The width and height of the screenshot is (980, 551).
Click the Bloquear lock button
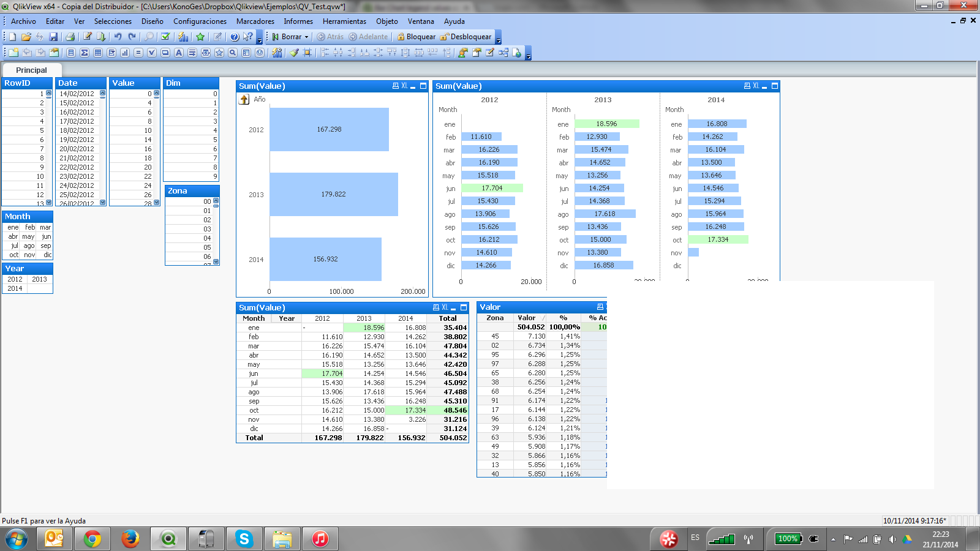pos(417,37)
